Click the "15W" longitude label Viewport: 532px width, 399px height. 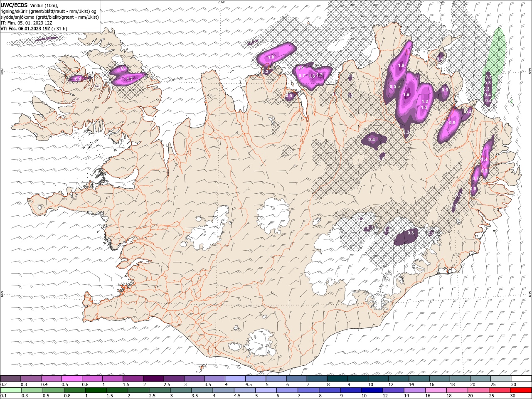pos(441,2)
